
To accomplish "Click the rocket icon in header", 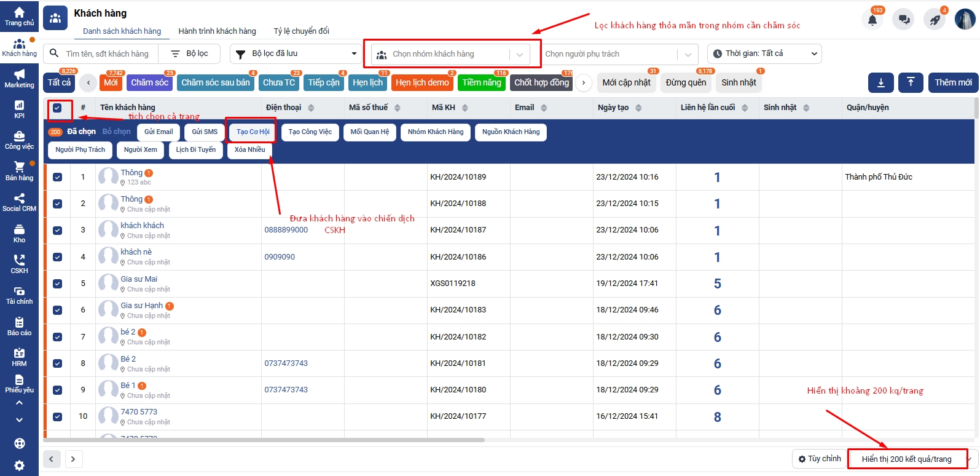I will click(x=935, y=20).
